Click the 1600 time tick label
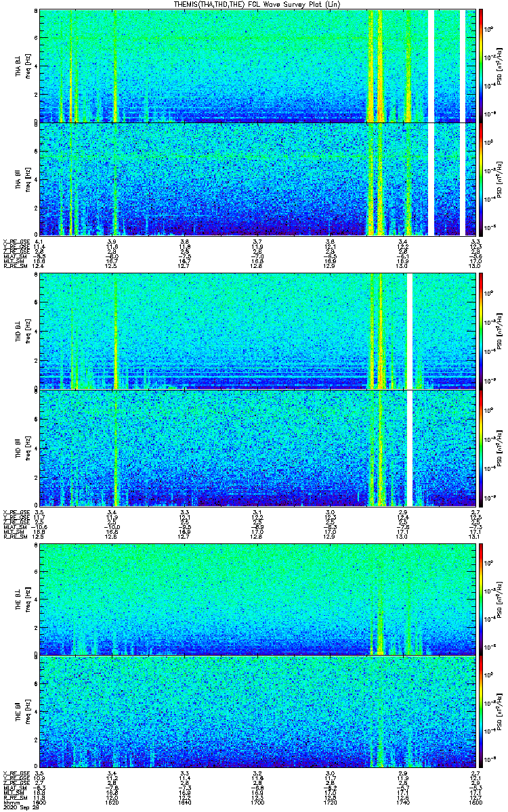This screenshot has width=508, height=812. (x=40, y=802)
